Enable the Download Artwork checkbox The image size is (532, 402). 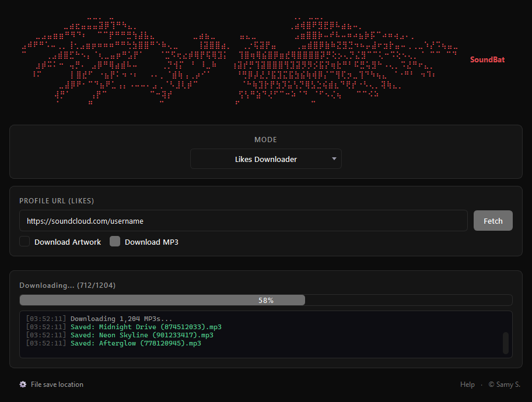point(24,241)
